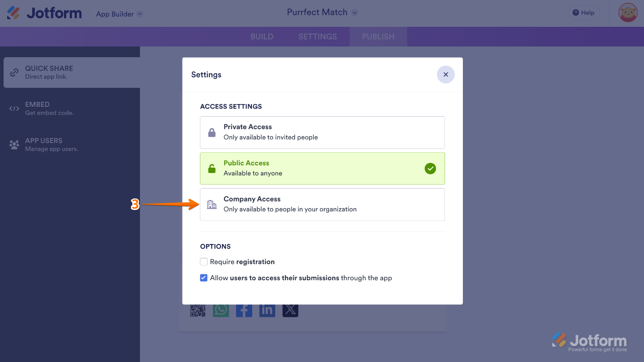Image resolution: width=644 pixels, height=362 pixels.
Task: Select the Quick Share link icon in sidebar
Action: pos(14,72)
